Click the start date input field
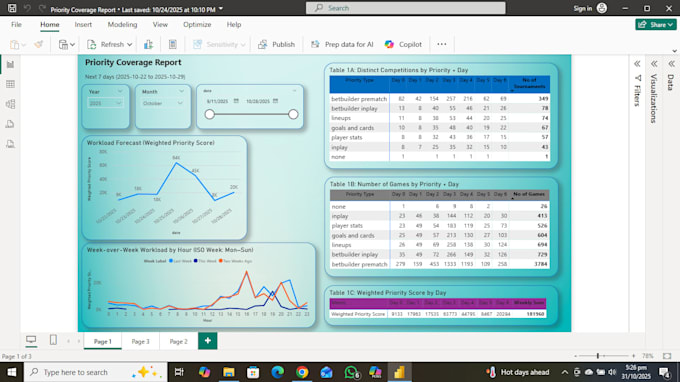 (218, 101)
